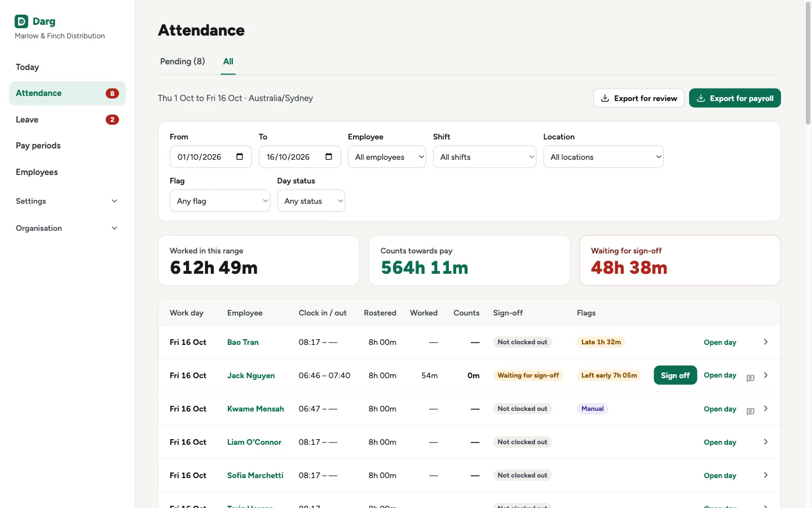
Task: Click chevron arrow on Sofia Marchetti row
Action: [766, 475]
